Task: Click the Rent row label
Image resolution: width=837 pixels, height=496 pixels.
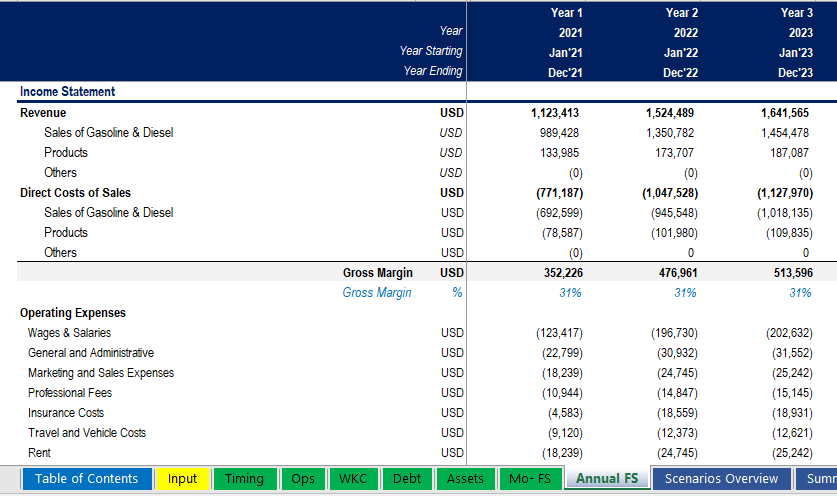Action: coord(39,453)
